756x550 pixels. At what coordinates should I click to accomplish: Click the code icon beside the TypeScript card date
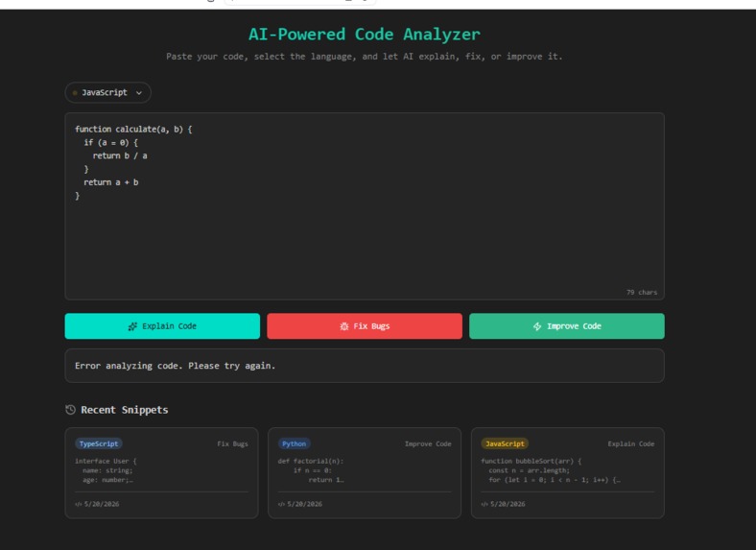[78, 504]
